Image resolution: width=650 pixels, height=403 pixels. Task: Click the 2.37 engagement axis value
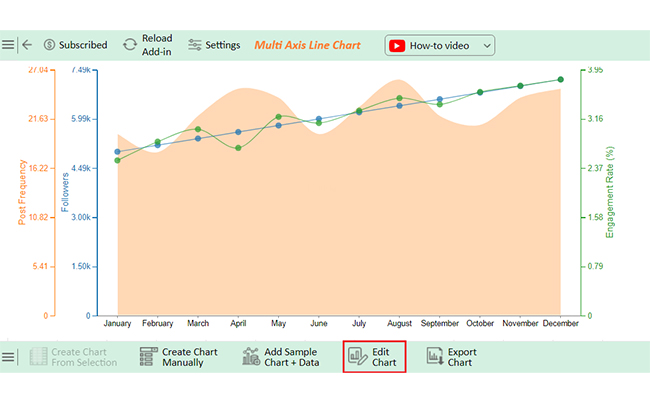click(x=595, y=168)
